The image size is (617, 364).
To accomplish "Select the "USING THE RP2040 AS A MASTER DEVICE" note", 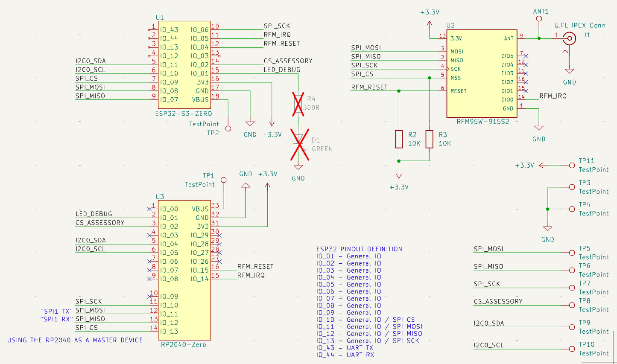I will tap(75, 340).
